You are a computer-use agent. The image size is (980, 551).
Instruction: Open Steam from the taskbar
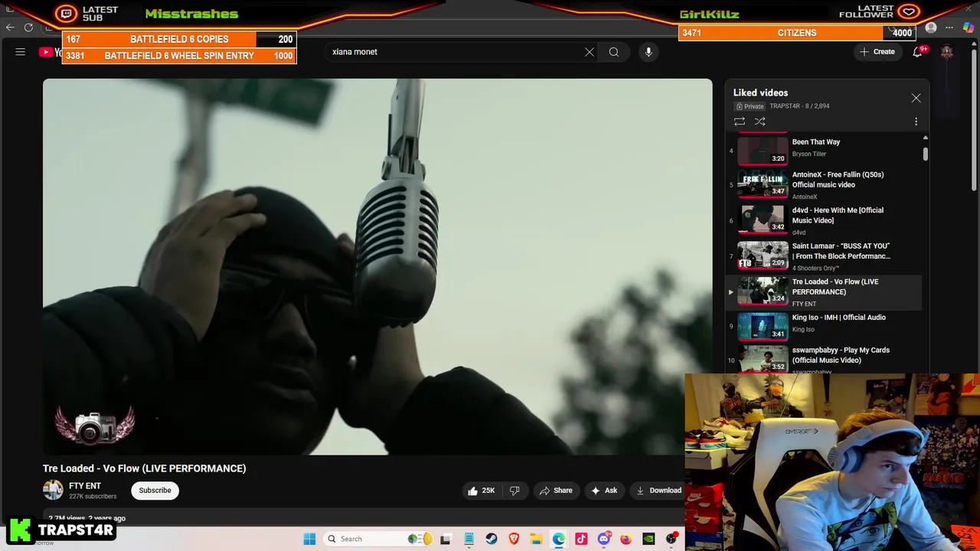(492, 539)
